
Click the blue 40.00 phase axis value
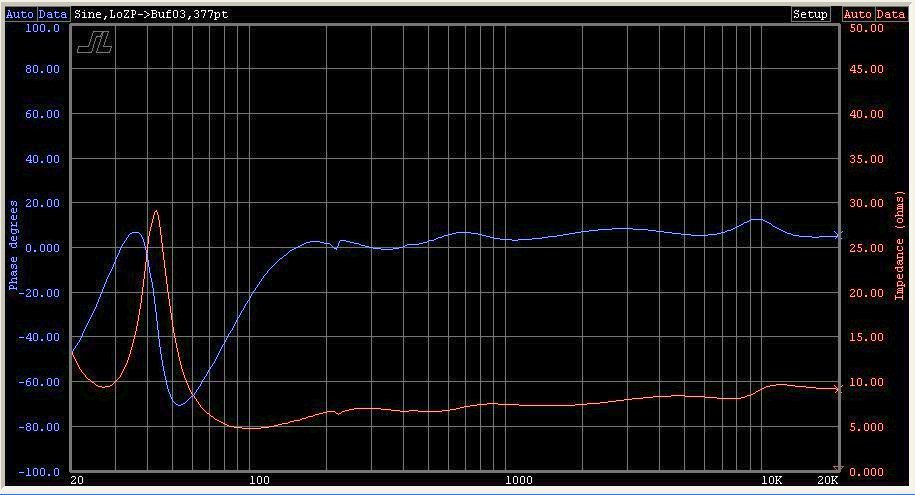pyautogui.click(x=43, y=159)
